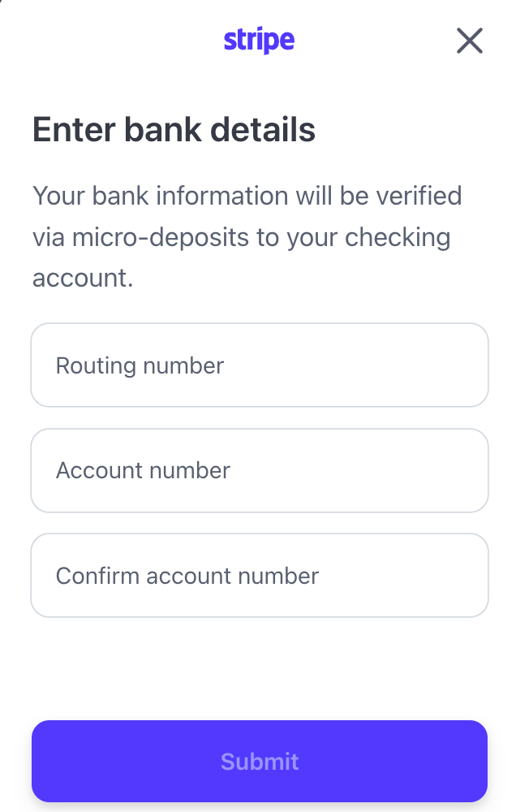Focus the Routing number field

[x=259, y=365]
